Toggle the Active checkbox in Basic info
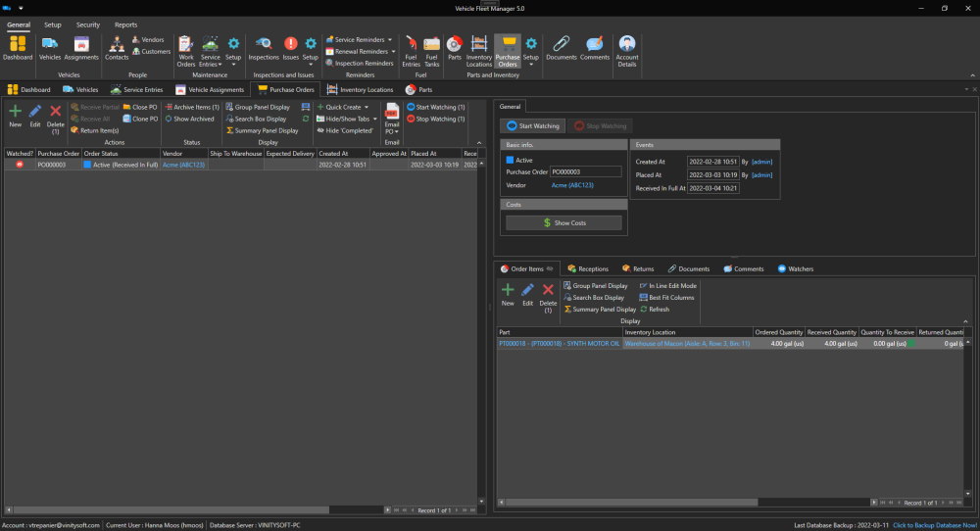This screenshot has width=980, height=531. click(510, 160)
